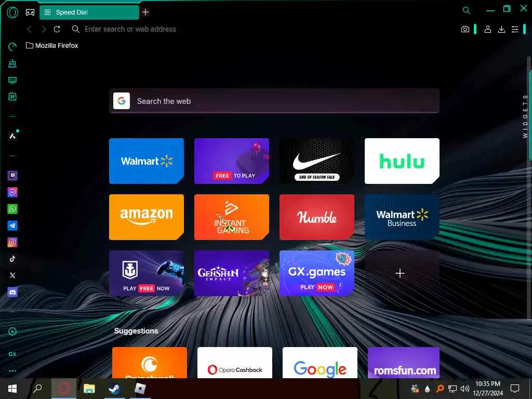Open the romsfun.com suggestion tile
532x399 pixels.
click(x=404, y=362)
